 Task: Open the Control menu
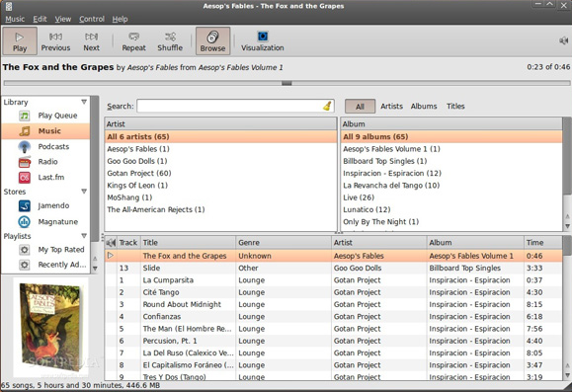92,19
